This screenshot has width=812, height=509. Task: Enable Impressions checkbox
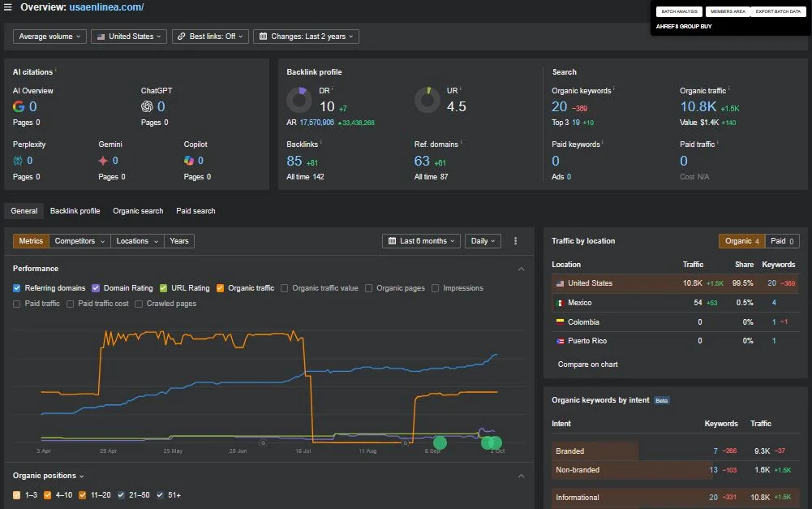(435, 288)
